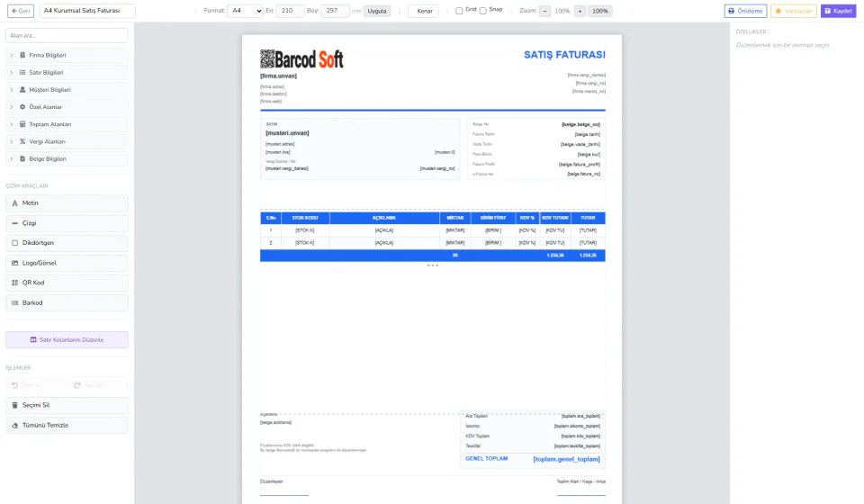This screenshot has width=864, height=504.
Task: Go back with the Geri button
Action: pos(21,11)
